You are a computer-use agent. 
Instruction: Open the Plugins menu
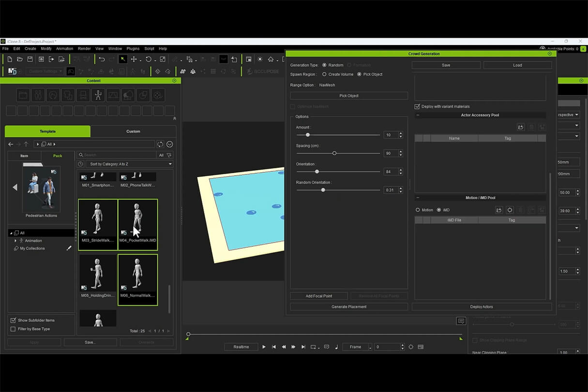coord(133,48)
